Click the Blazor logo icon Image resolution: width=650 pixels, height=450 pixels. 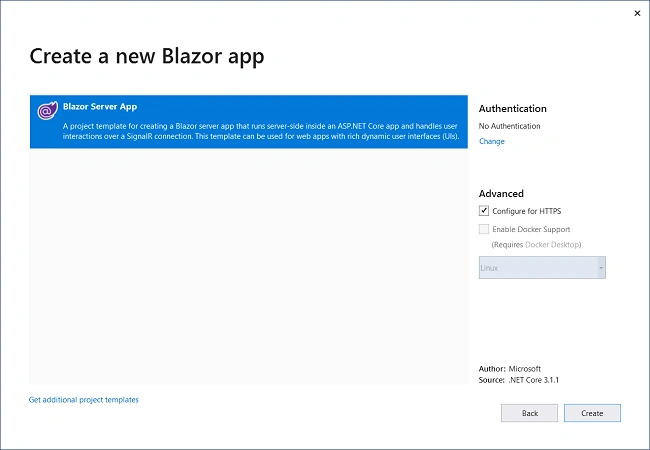pos(48,110)
